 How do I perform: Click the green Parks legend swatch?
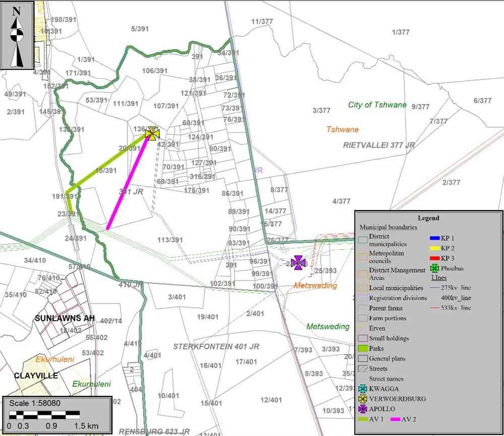point(363,348)
